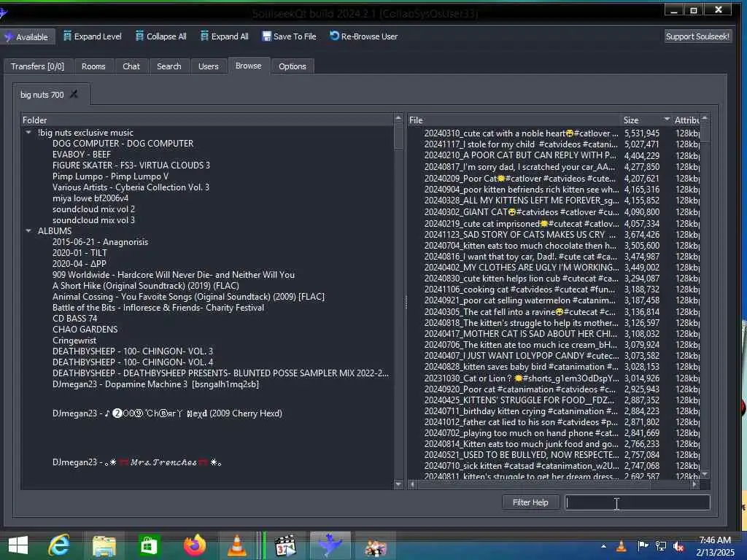Open the Windows Start menu
The width and height of the screenshot is (747, 560).
tap(18, 545)
